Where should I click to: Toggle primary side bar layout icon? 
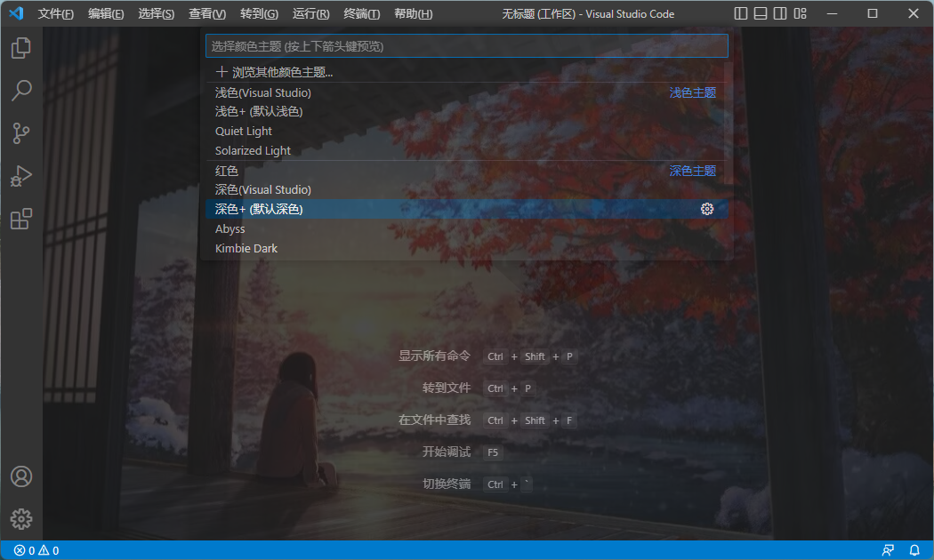pos(740,13)
